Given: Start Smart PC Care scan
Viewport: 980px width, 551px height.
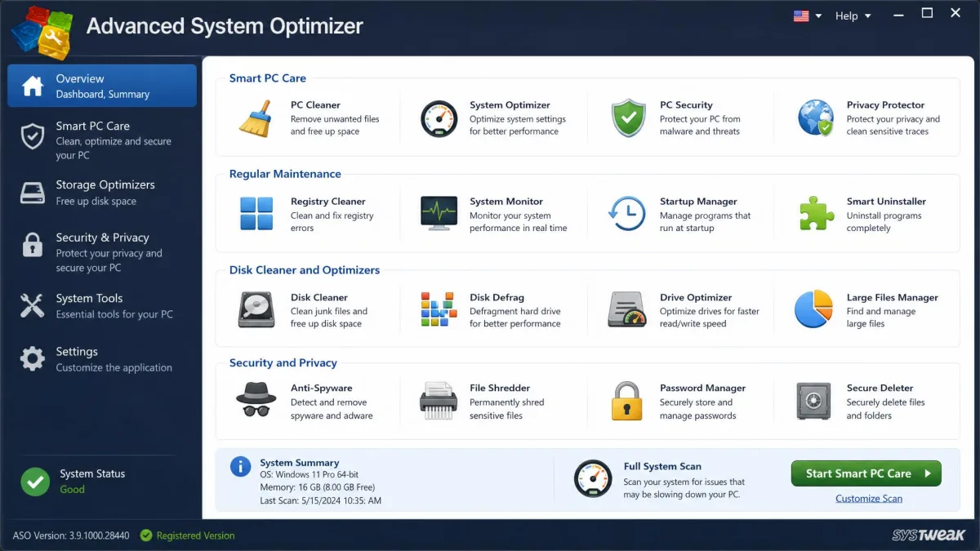Looking at the screenshot, I should [x=866, y=473].
